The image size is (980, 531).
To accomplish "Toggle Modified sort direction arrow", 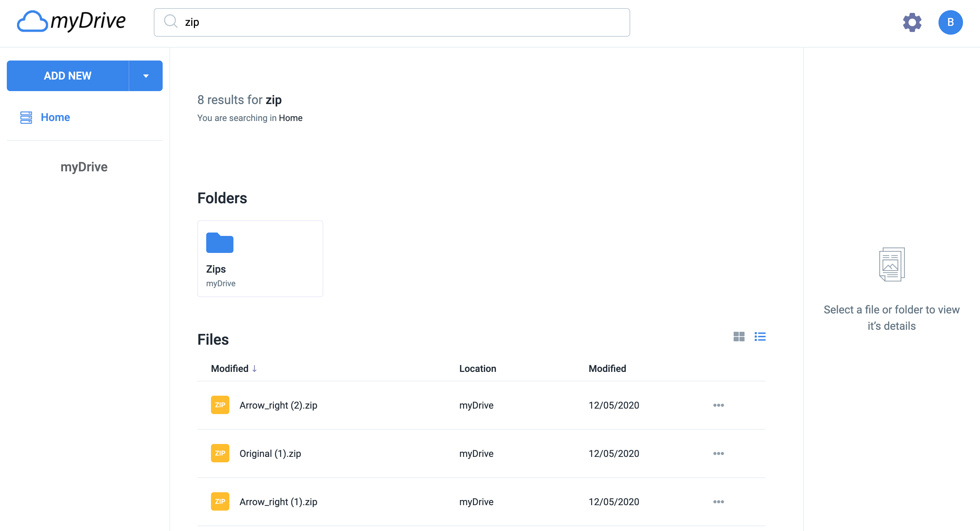I will (255, 368).
